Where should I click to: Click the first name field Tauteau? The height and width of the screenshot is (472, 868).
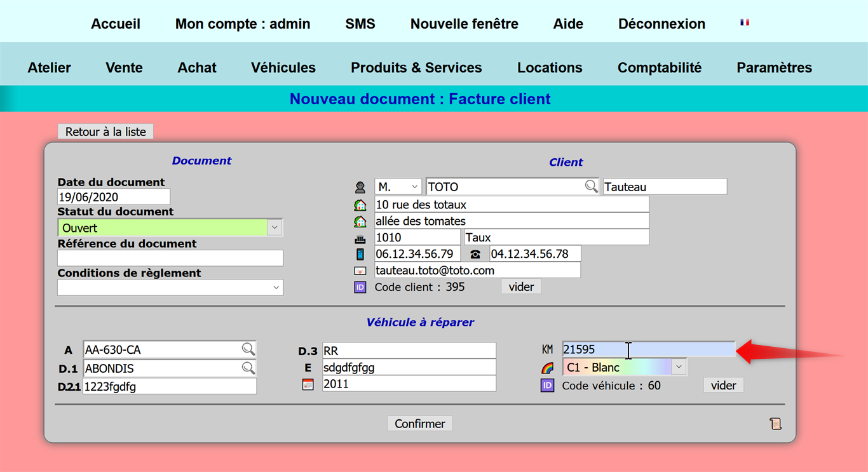665,187
